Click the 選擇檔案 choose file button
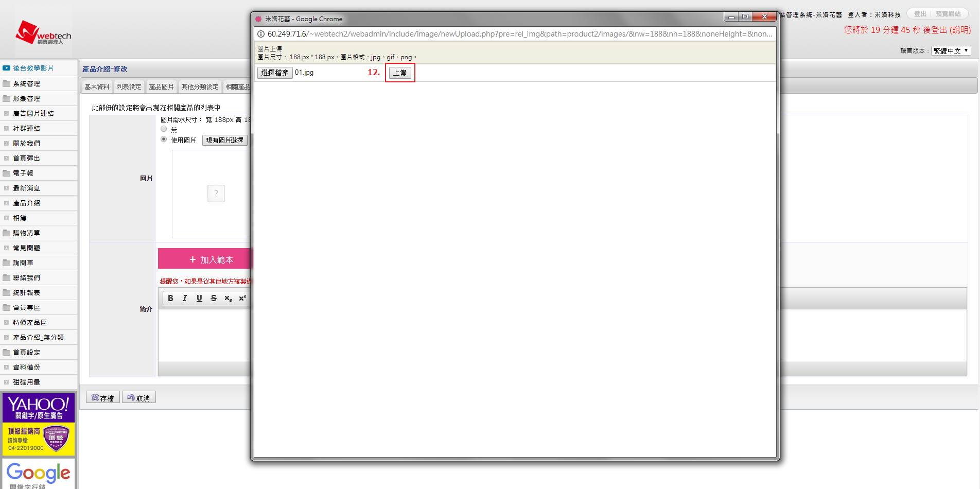980x489 pixels. (x=275, y=73)
